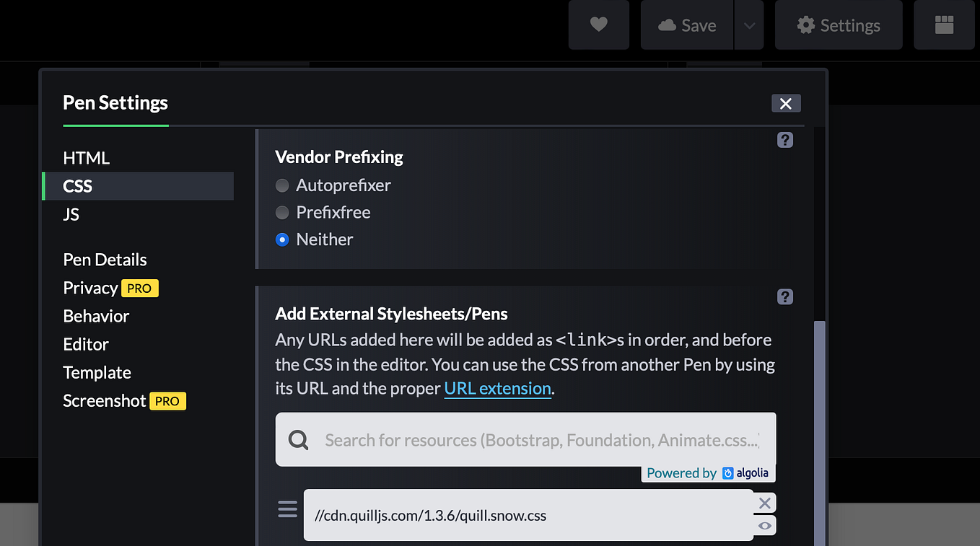The height and width of the screenshot is (546, 980).
Task: Open the URL extension link
Action: (497, 388)
